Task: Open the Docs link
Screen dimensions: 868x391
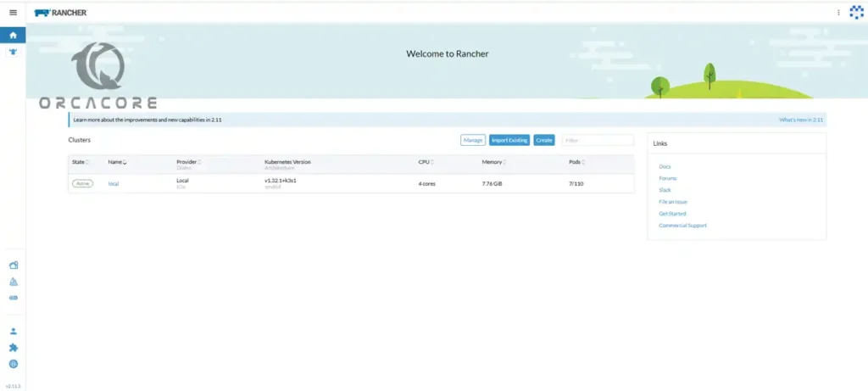Action: coord(665,166)
